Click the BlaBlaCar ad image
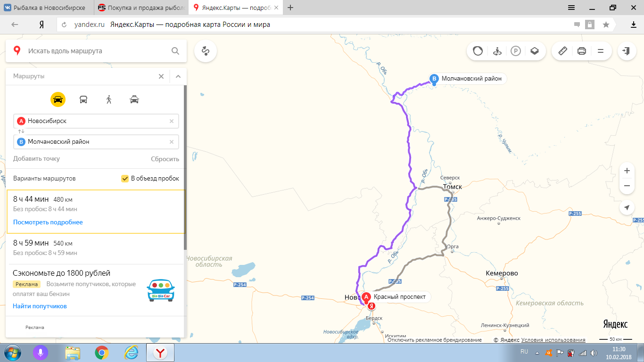 161,290
